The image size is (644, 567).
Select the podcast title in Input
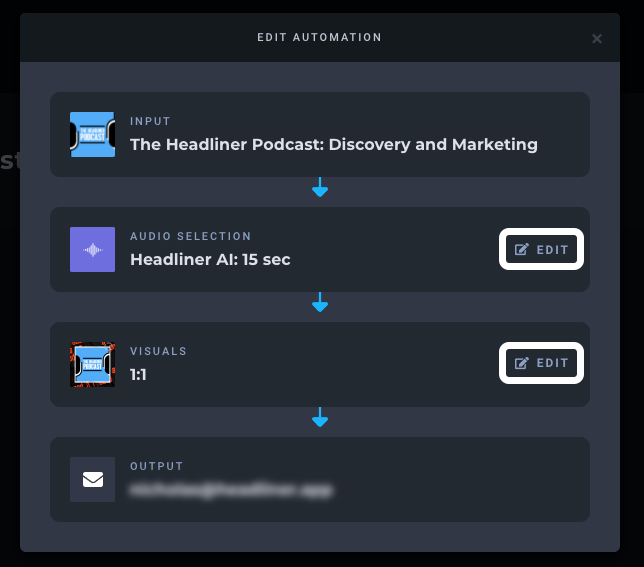click(334, 145)
